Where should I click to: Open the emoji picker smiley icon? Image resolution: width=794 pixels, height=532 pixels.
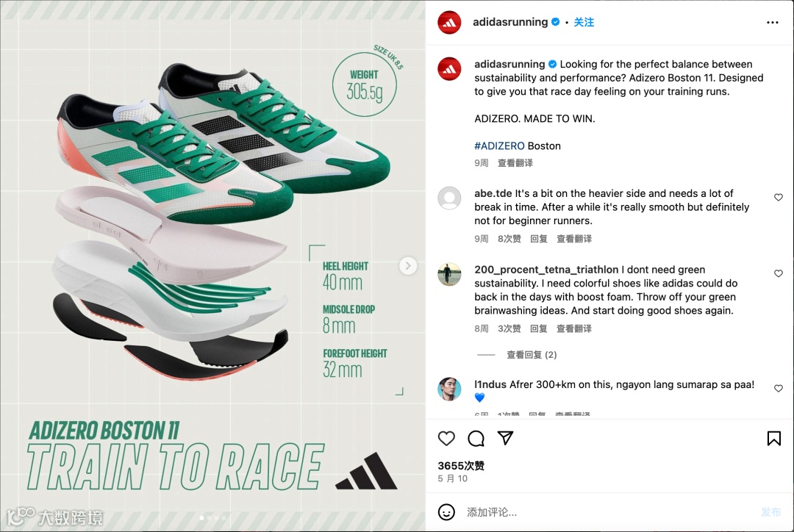446,512
